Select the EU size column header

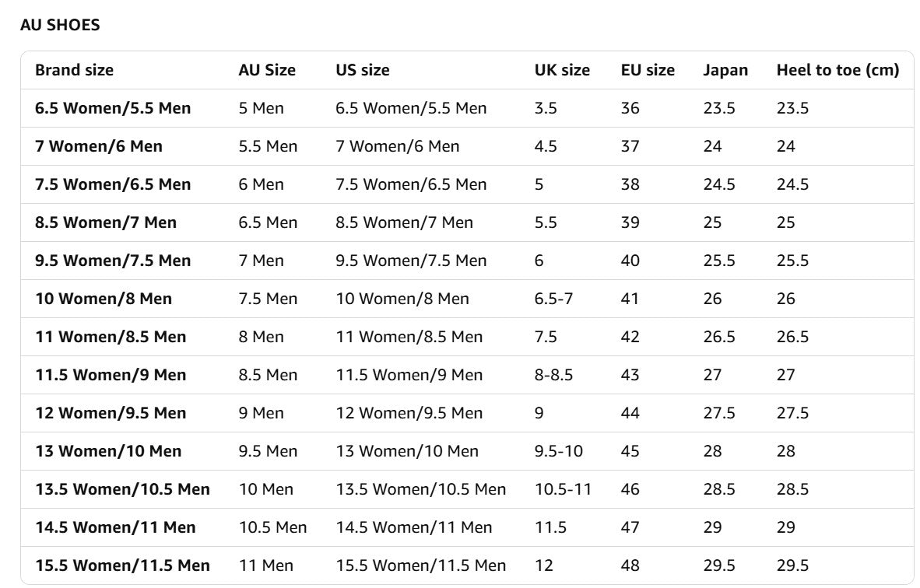(648, 70)
